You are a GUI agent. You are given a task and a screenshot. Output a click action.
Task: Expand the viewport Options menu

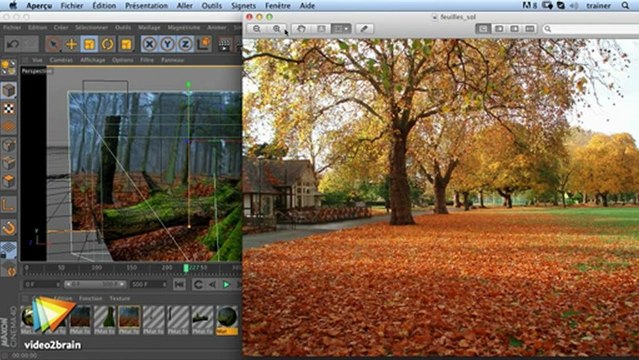tap(122, 60)
